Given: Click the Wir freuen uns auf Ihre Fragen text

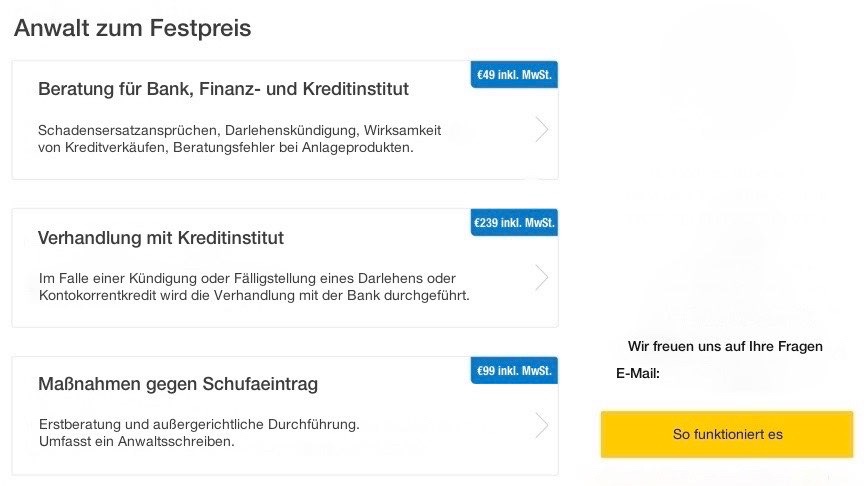Looking at the screenshot, I should pos(725,346).
